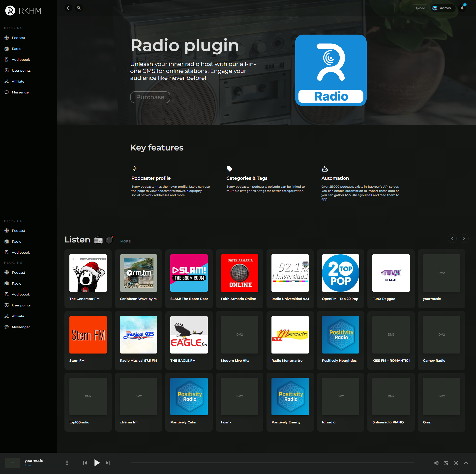The height and width of the screenshot is (474, 476).
Task: Skip to the next track
Action: point(108,463)
